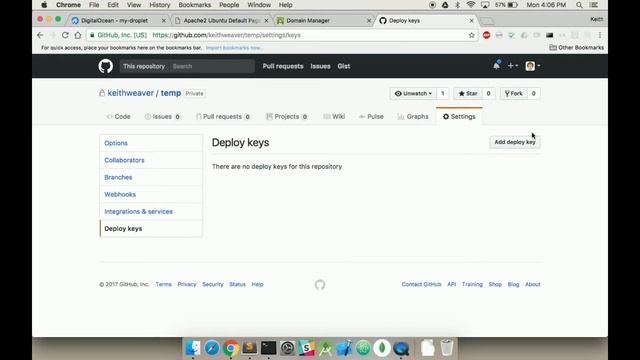Select the Settings tab
The width and height of the screenshot is (640, 360).
coord(459,116)
